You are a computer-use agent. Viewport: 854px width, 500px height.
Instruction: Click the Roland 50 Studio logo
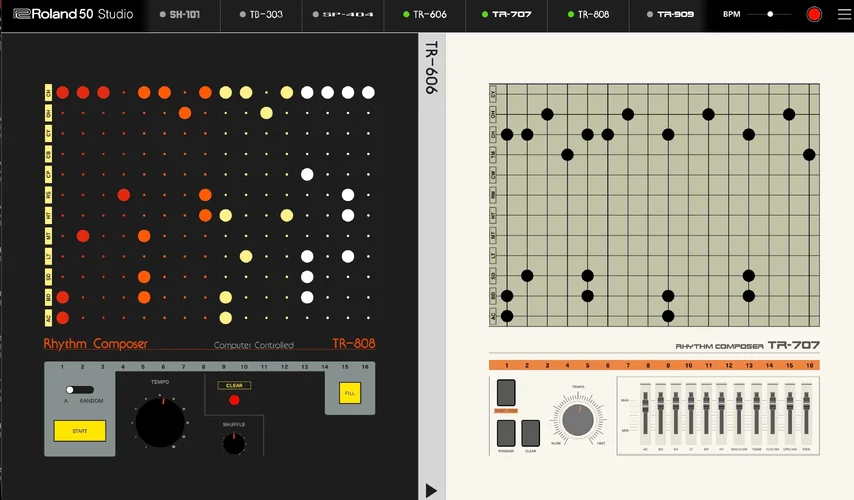tap(74, 15)
